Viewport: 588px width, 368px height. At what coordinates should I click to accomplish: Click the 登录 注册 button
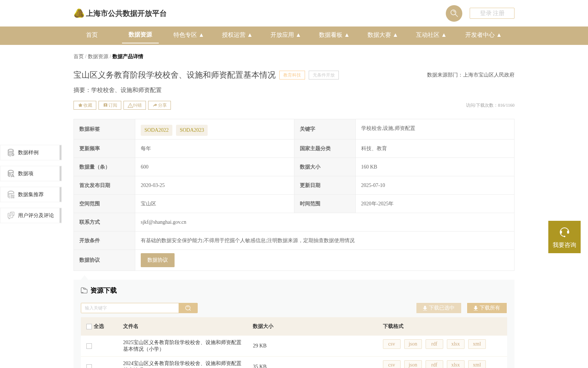(x=492, y=13)
